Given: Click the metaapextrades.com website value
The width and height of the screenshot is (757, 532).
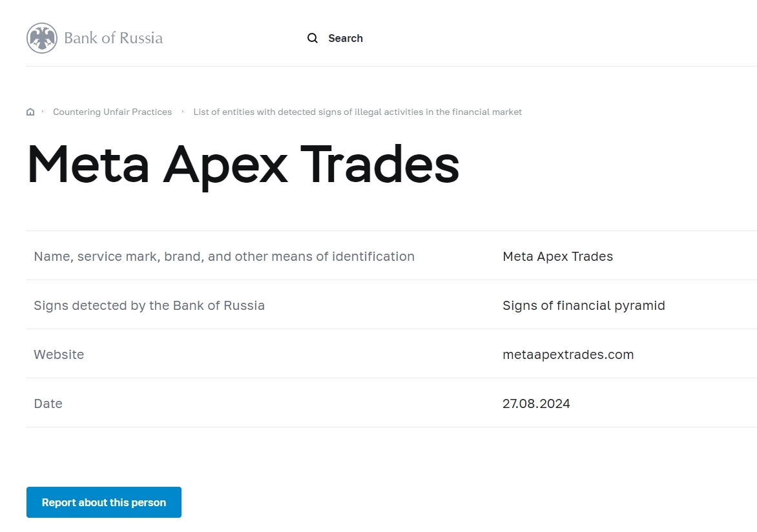Looking at the screenshot, I should (x=568, y=354).
